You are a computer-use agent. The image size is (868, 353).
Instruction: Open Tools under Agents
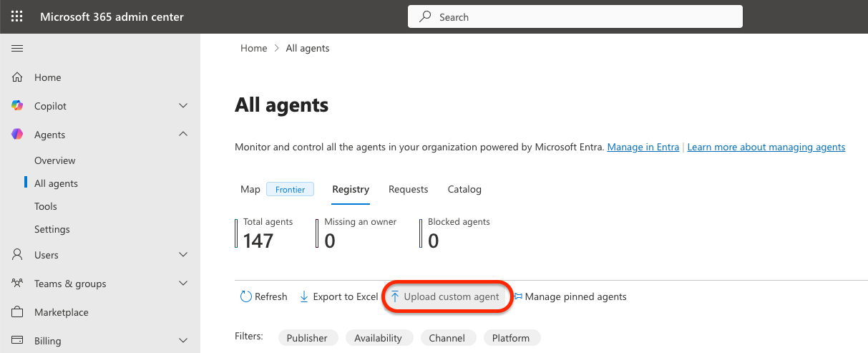click(46, 206)
